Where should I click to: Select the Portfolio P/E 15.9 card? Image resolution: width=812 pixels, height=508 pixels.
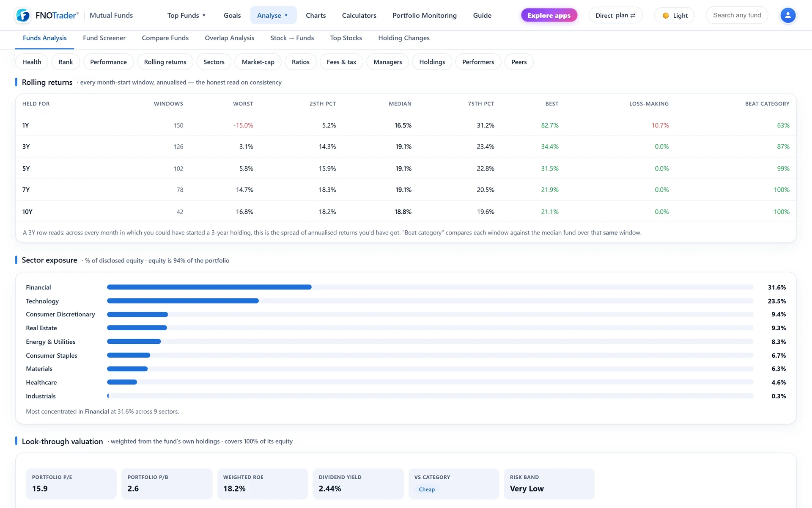(x=71, y=483)
